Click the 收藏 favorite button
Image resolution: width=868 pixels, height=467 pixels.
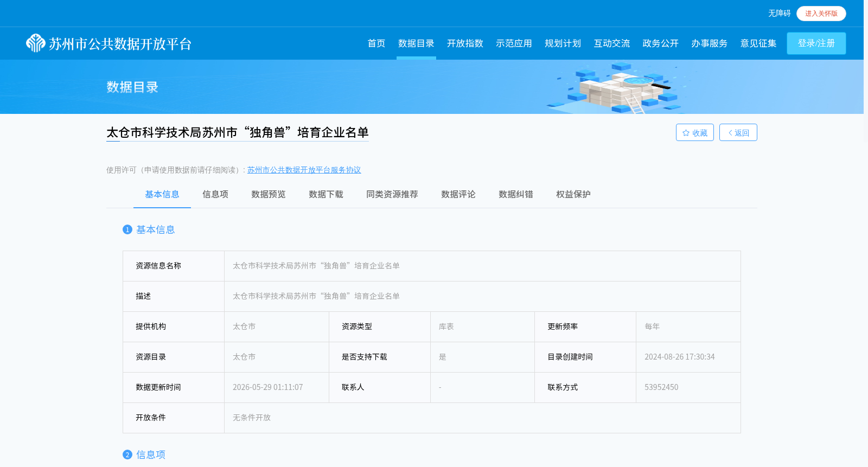point(695,133)
